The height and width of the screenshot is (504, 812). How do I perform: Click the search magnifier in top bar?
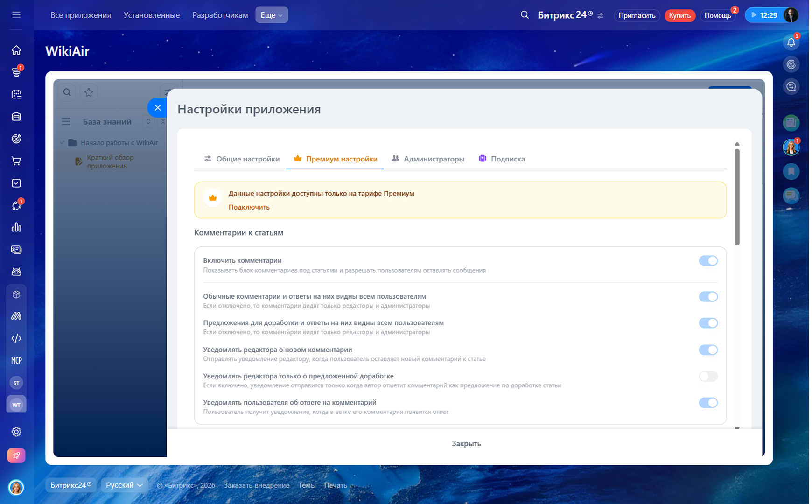(x=525, y=15)
